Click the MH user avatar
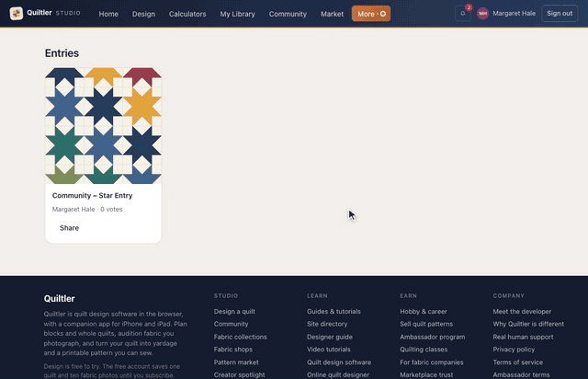 482,14
